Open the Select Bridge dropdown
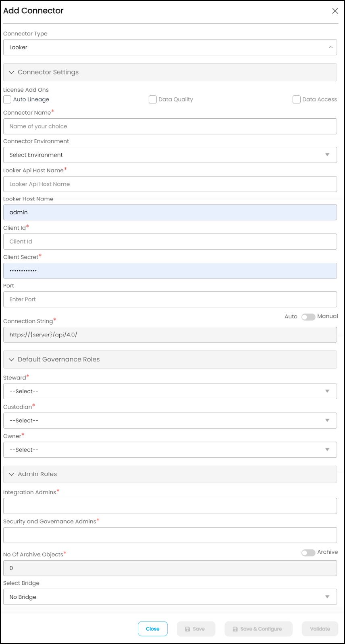The image size is (345, 644). [170, 597]
